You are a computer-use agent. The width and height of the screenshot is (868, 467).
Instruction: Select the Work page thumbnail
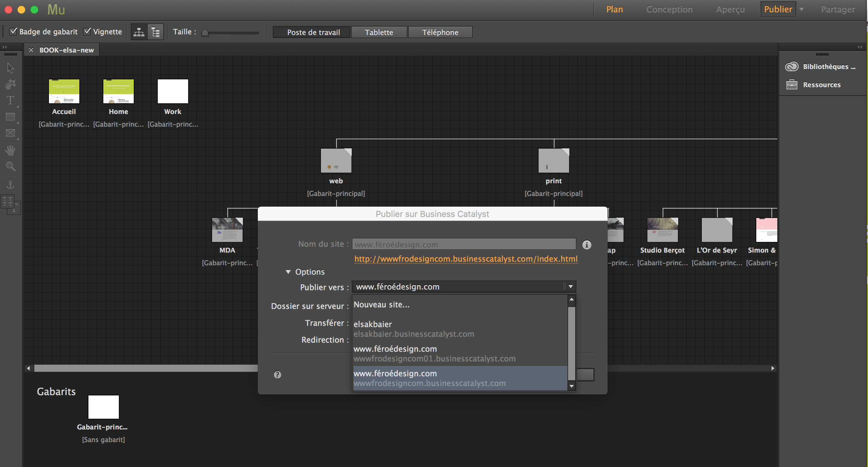click(x=173, y=91)
